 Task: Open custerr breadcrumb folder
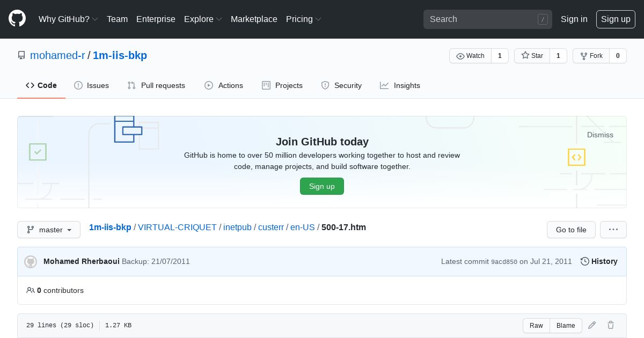[x=271, y=227]
